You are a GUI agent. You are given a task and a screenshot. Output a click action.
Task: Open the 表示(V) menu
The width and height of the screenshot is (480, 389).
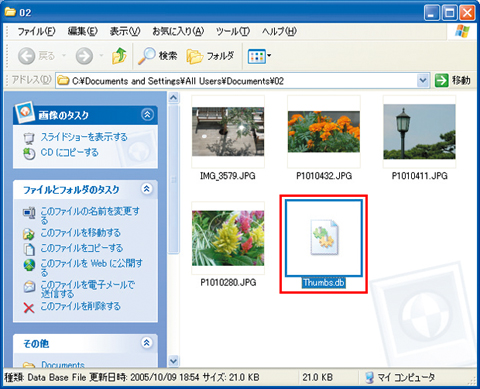point(125,32)
